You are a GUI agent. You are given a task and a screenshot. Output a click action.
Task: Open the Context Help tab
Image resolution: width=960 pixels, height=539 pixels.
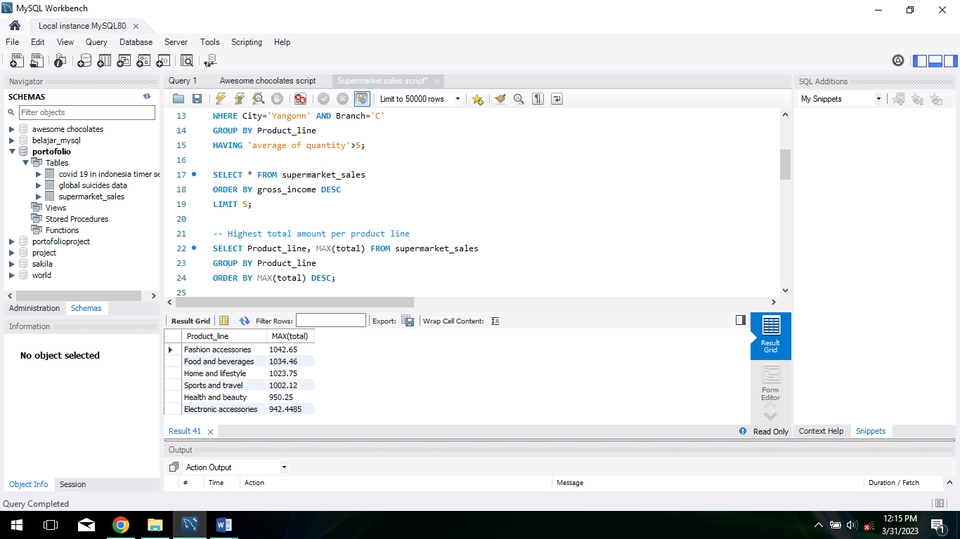coord(820,431)
